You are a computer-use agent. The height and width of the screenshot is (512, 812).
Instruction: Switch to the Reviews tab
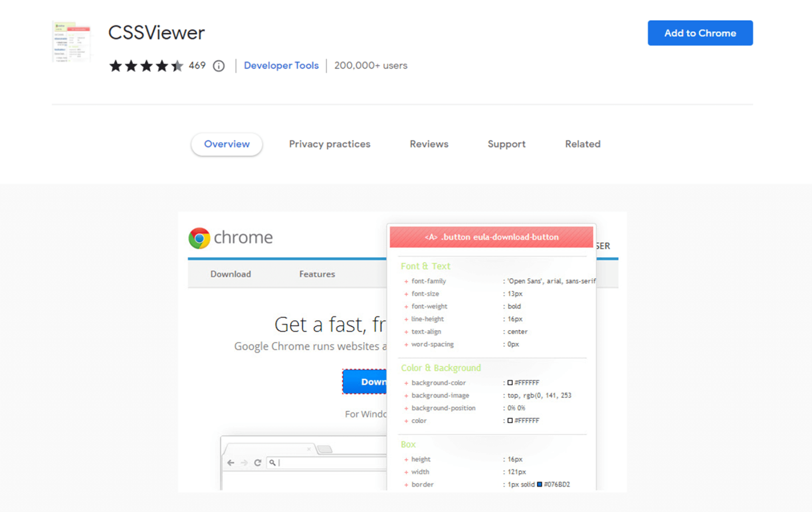(x=429, y=144)
